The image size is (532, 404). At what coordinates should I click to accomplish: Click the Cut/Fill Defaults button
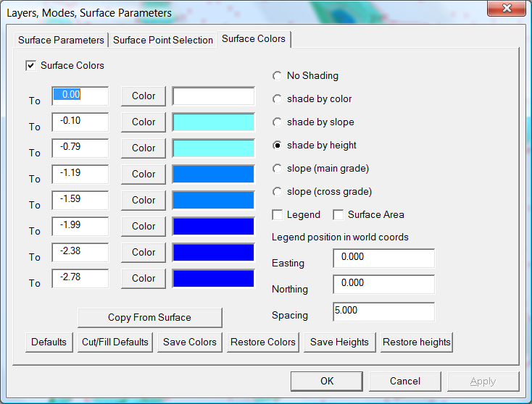[x=115, y=342]
